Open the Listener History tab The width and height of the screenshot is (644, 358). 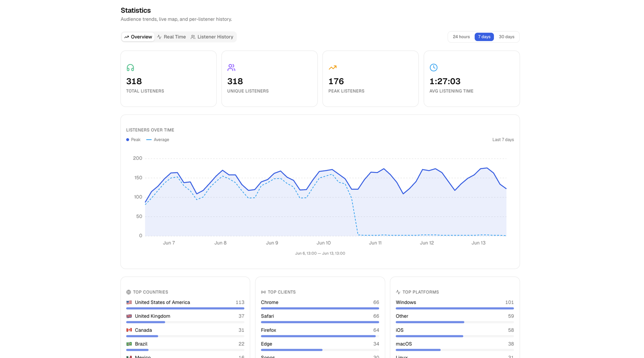pos(212,37)
